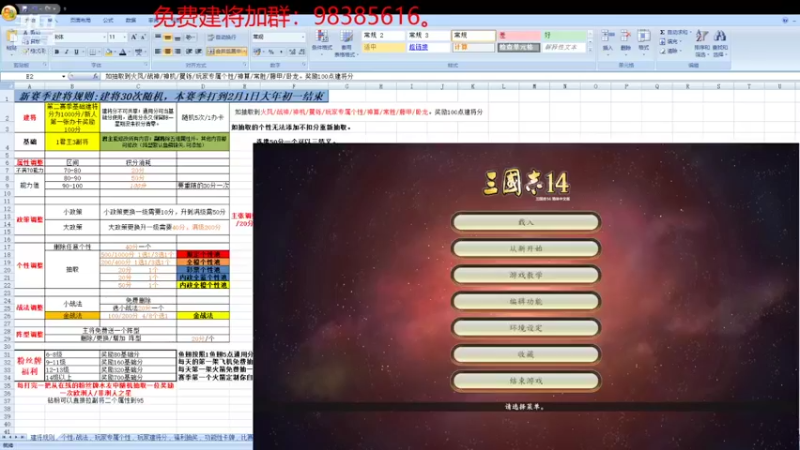This screenshot has height=450, width=800.
Task: Switch to the '玩家专属个性' sheet tab
Action: pos(113,438)
